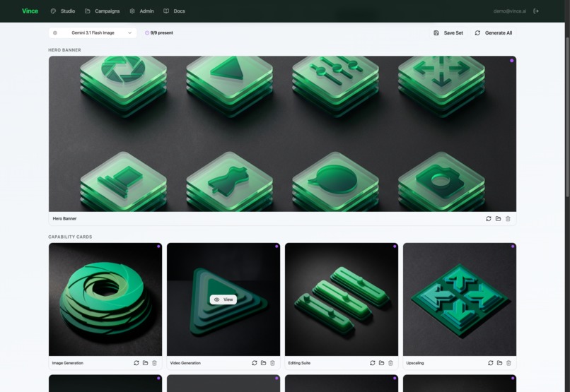This screenshot has width=570, height=392.
Task: Click the Video Generation caption
Action: point(185,363)
